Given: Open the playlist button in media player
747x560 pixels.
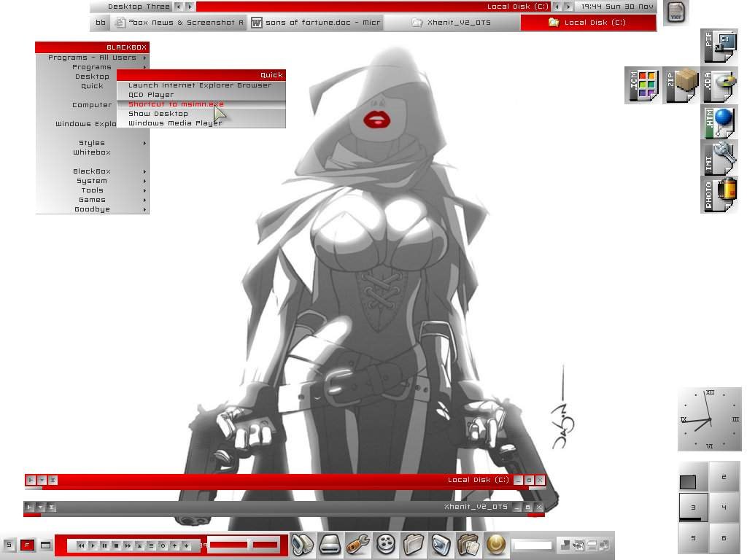Looking at the screenshot, I should click(151, 545).
